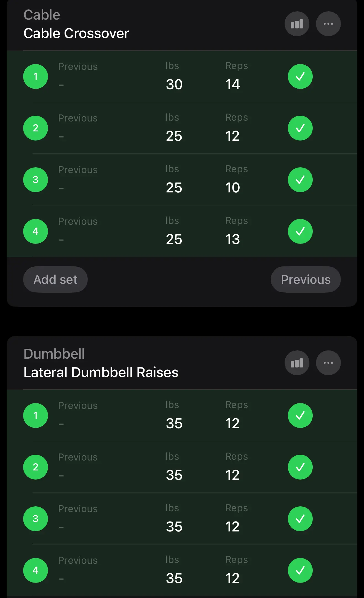Click Add set under Cable Crossover
This screenshot has width=364, height=598.
tap(55, 279)
